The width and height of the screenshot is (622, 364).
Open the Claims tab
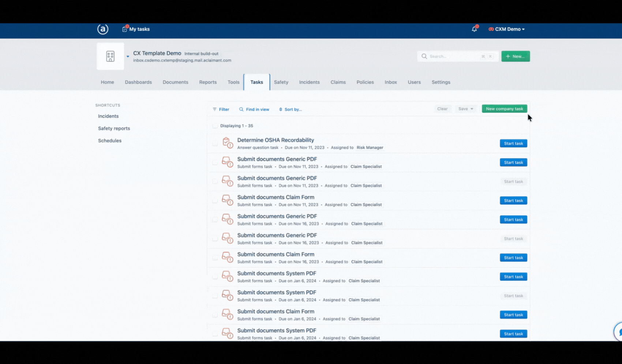coord(338,82)
